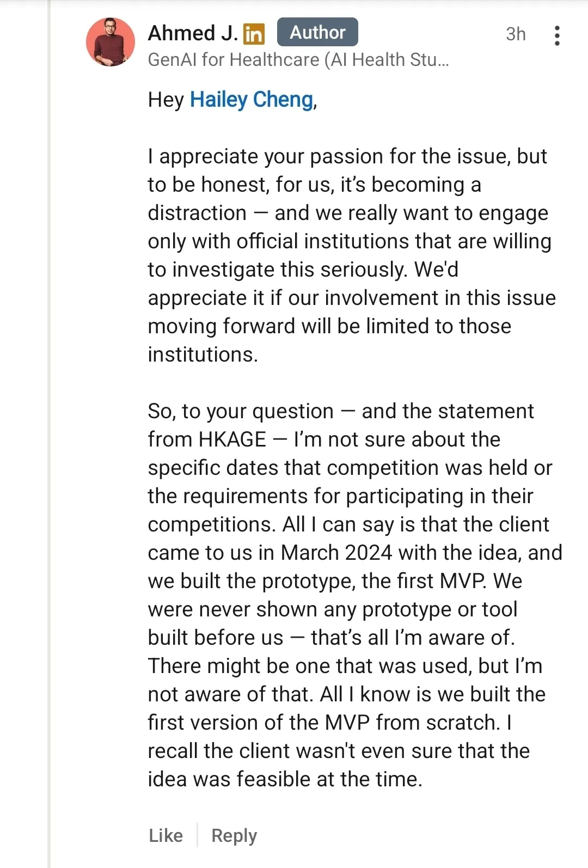This screenshot has width=588, height=868.
Task: Expand the truncated headline ellipsis
Action: tap(443, 60)
